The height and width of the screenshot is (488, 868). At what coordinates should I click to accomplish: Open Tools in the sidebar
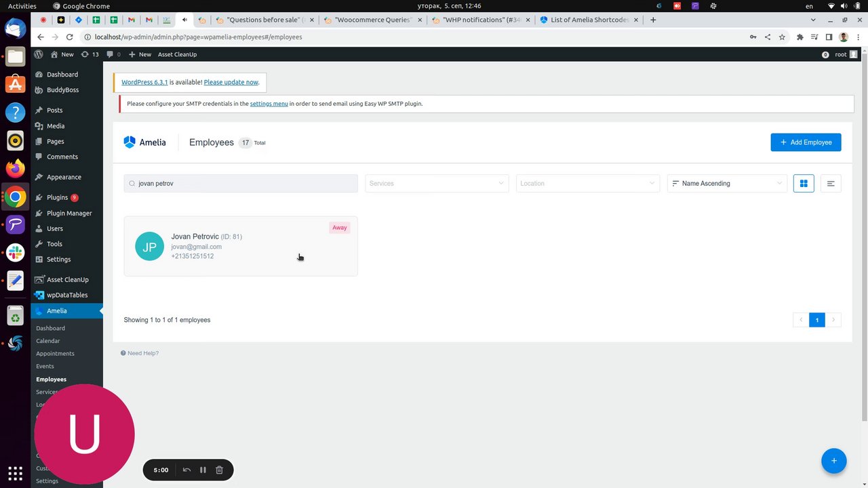[x=54, y=244]
